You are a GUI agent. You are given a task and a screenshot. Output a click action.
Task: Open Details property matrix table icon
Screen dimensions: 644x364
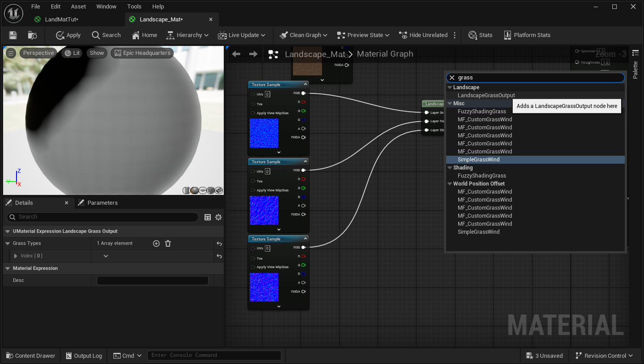208,217
